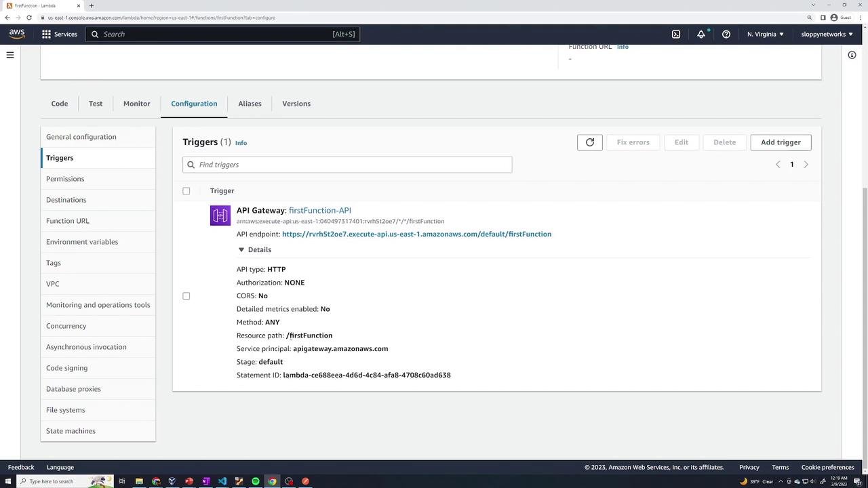868x488 pixels.
Task: Open Cookie preferences
Action: [827, 467]
